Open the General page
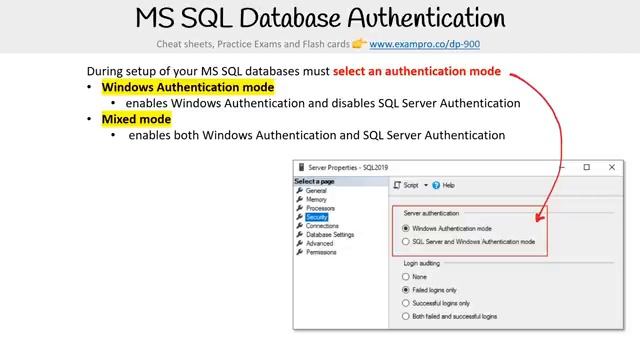 [316, 191]
